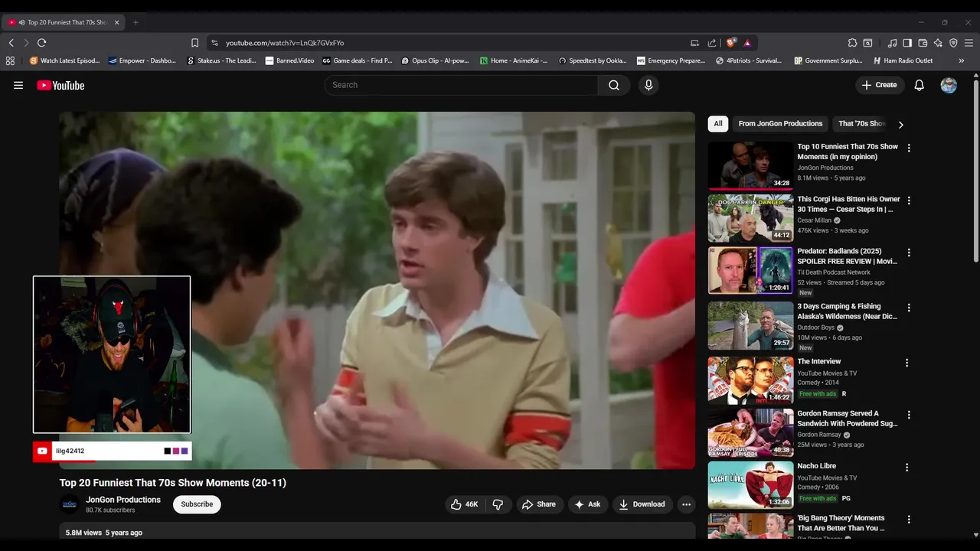This screenshot has width=980, height=551.
Task: Select From JonGon Productions chip
Action: 780,123
